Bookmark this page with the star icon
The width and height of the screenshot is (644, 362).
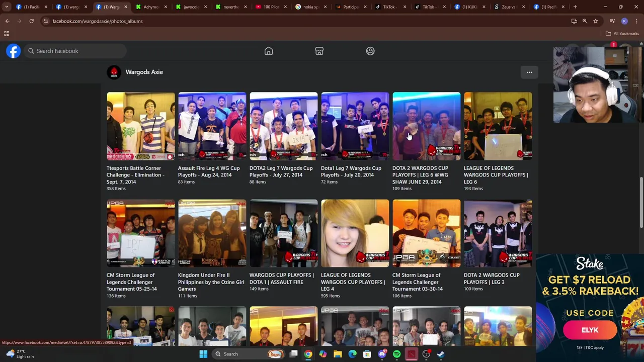[x=596, y=21]
